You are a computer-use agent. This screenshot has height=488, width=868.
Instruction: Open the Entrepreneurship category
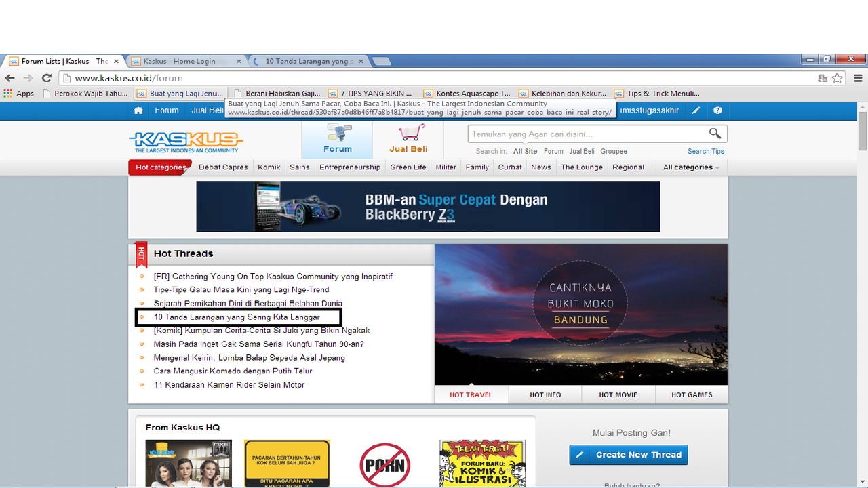[350, 167]
